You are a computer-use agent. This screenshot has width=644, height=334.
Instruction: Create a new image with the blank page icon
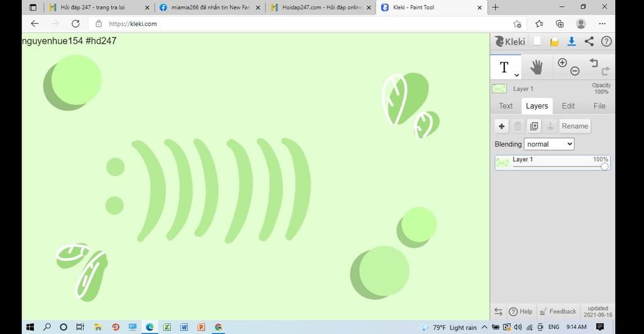coord(537,41)
